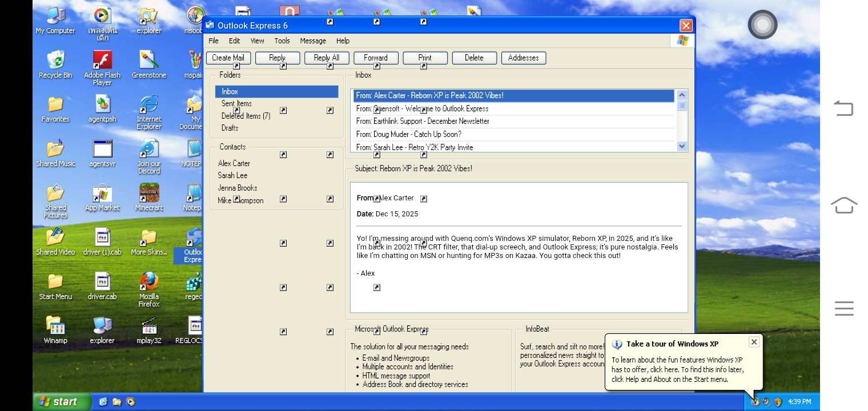Open the Tools menu
Viewport: 868px width, 411px height.
[x=282, y=41]
